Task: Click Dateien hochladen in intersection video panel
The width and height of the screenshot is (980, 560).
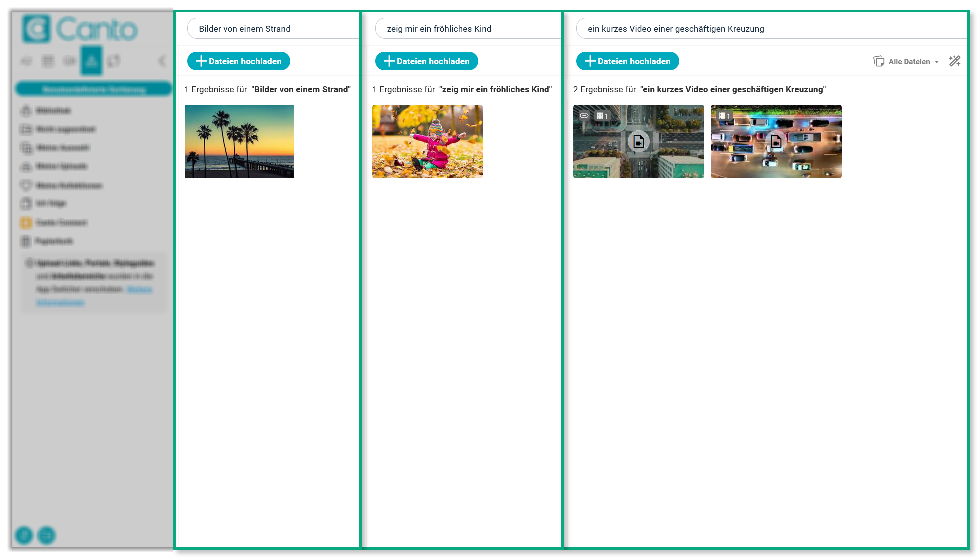Action: tap(628, 61)
